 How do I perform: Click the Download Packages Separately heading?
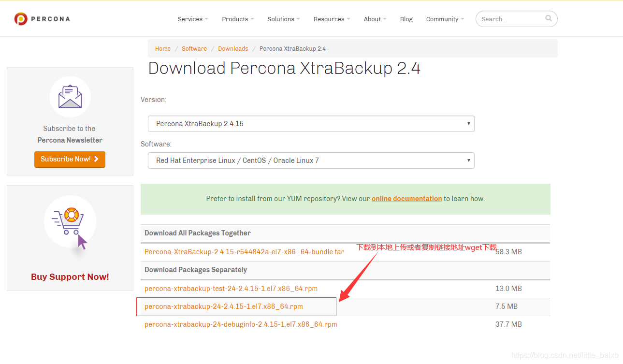point(196,270)
